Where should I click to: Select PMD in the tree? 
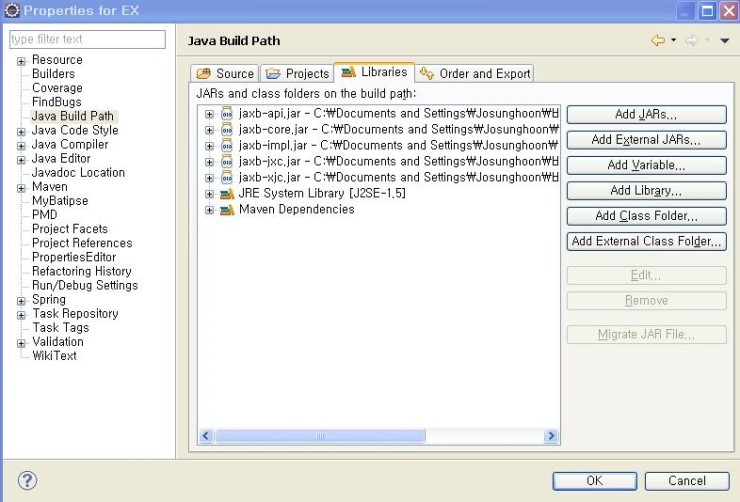click(45, 215)
